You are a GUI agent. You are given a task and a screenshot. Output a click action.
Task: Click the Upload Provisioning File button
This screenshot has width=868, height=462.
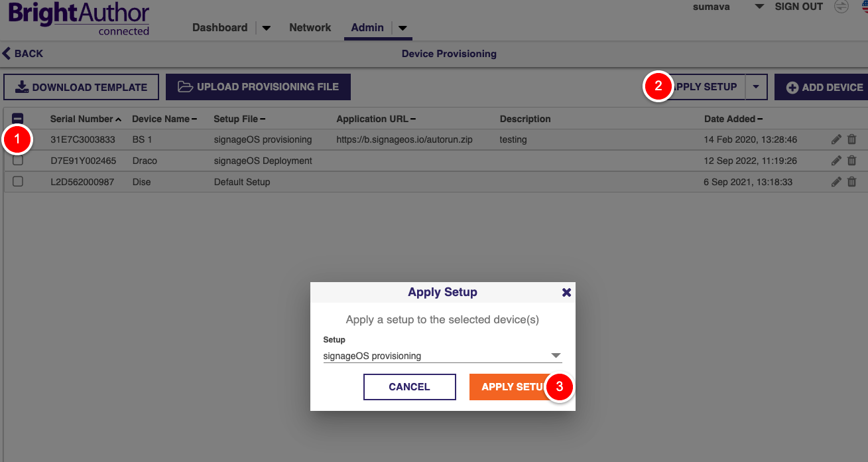click(x=258, y=87)
